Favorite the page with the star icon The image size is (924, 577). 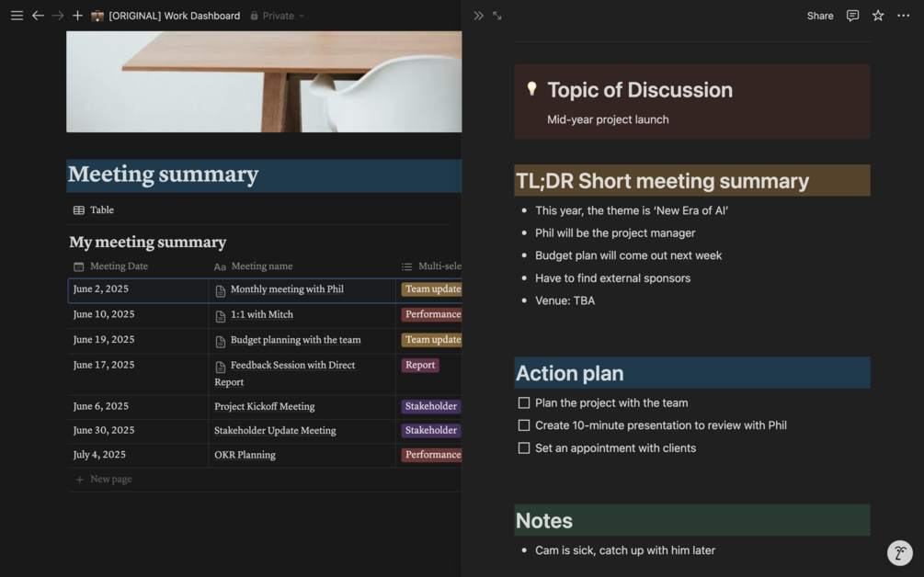[878, 16]
